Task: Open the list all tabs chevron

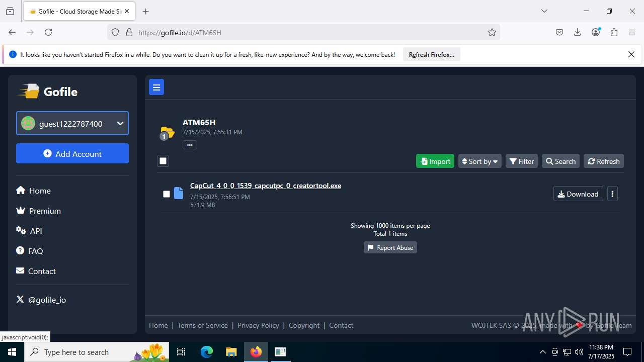Action: pos(544,11)
